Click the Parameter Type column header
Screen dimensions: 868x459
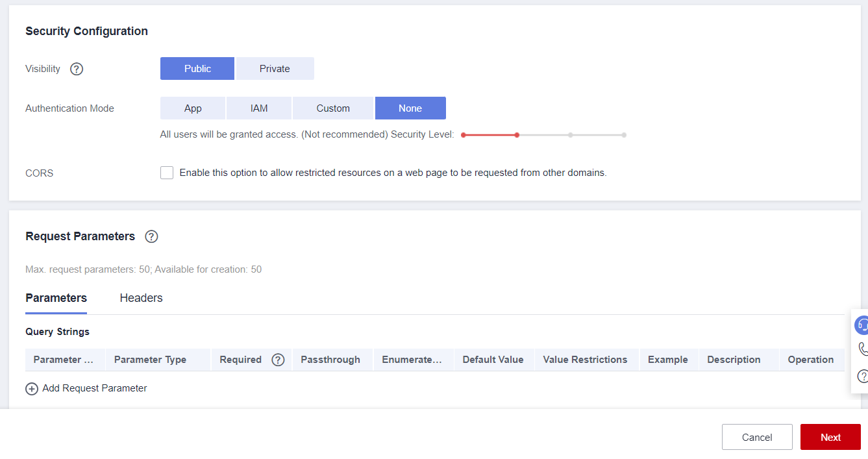tap(150, 360)
